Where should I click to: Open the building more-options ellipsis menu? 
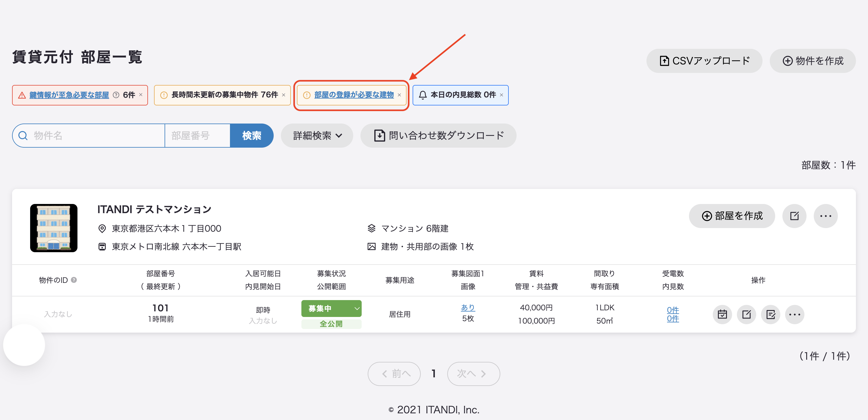click(x=826, y=216)
